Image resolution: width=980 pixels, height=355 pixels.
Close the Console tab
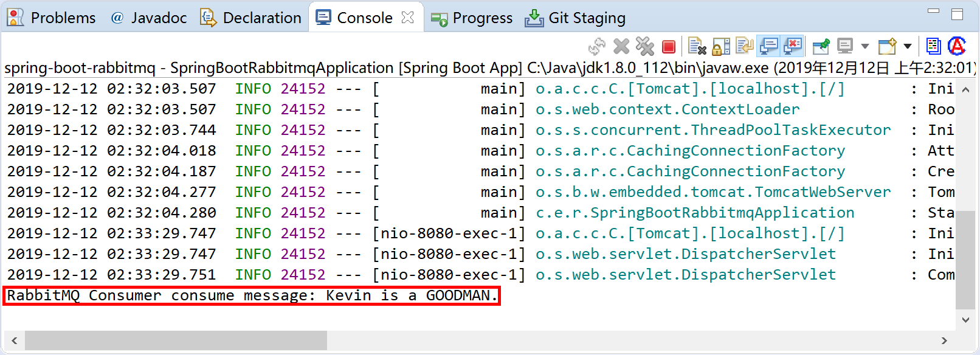(x=408, y=18)
